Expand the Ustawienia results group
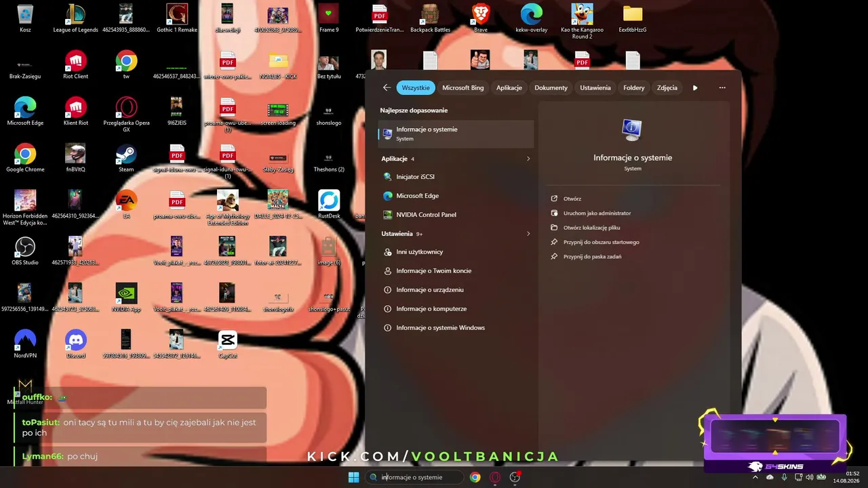Screen dimensions: 868x488 coord(528,234)
